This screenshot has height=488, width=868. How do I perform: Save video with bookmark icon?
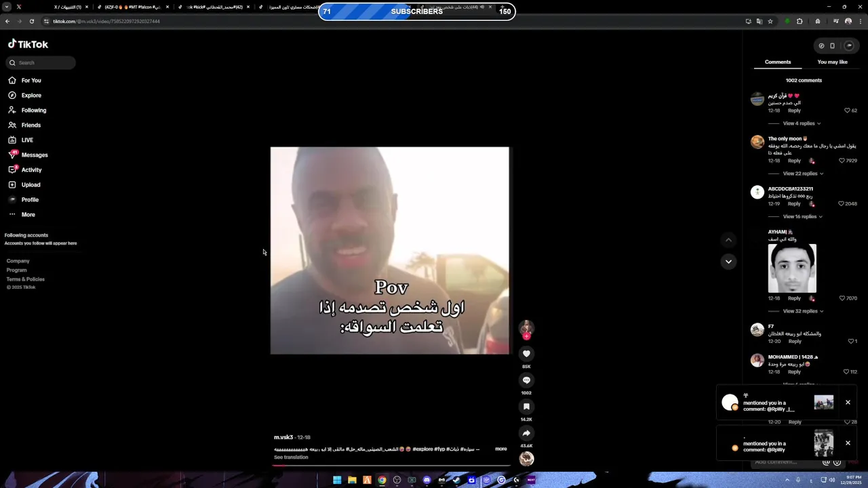tap(526, 407)
